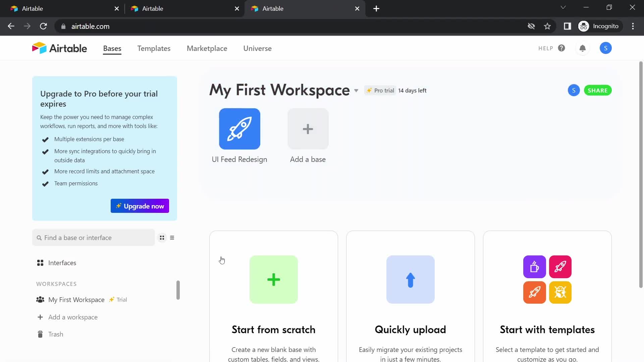
Task: Expand the My First Workspace dropdown
Action: pos(356,90)
